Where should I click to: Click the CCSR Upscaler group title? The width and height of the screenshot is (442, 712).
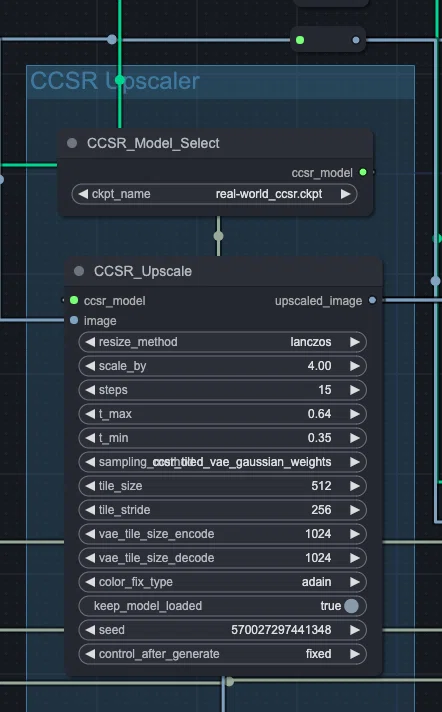pyautogui.click(x=115, y=81)
